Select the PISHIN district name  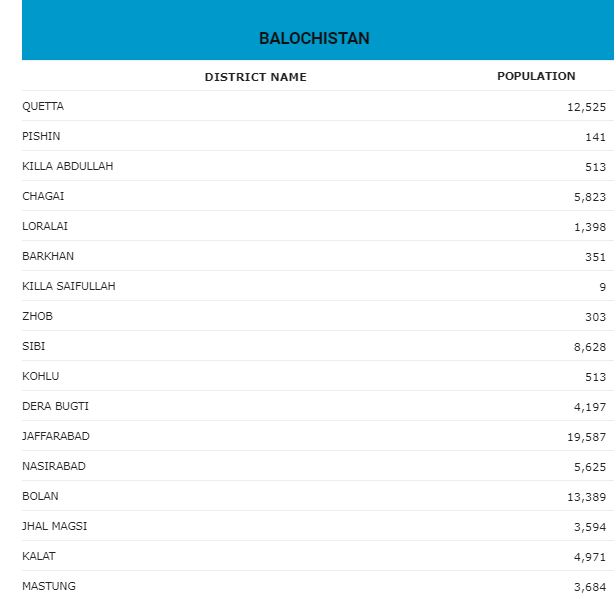(41, 136)
